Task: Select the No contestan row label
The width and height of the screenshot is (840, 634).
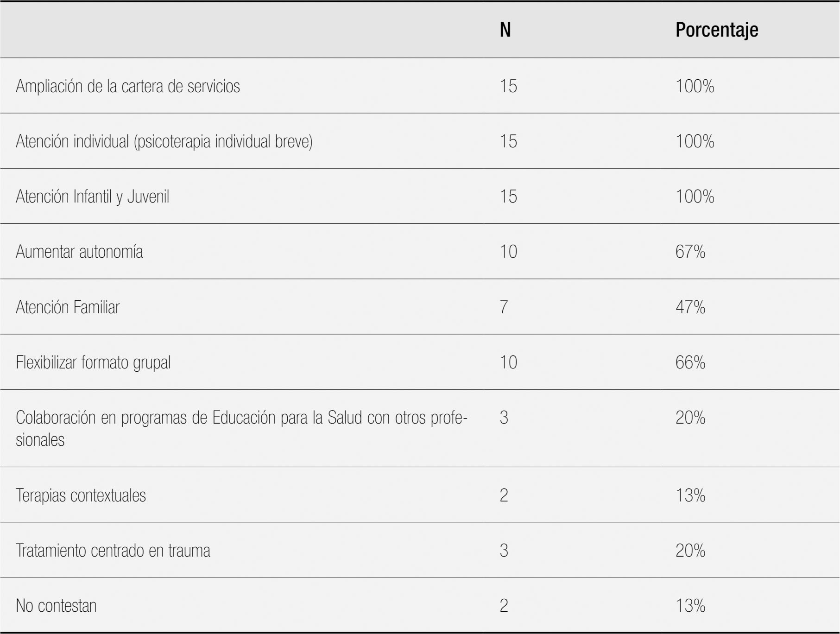Action: 56,606
